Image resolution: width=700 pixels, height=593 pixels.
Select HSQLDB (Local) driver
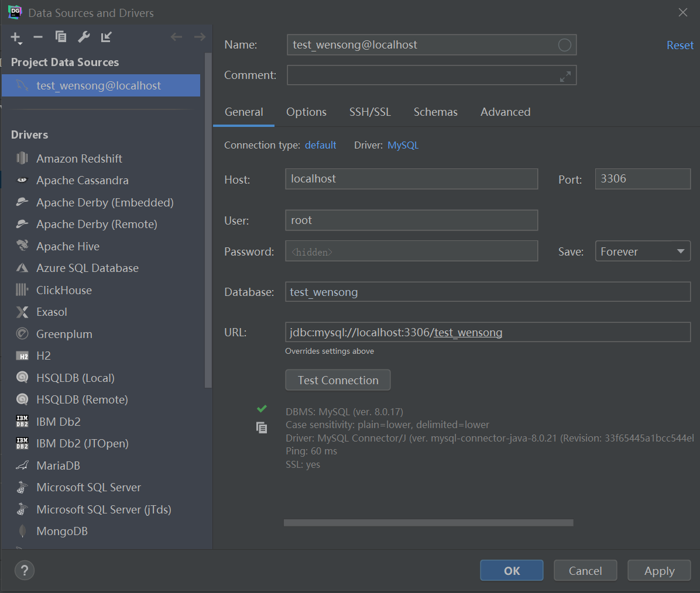[x=101, y=378]
